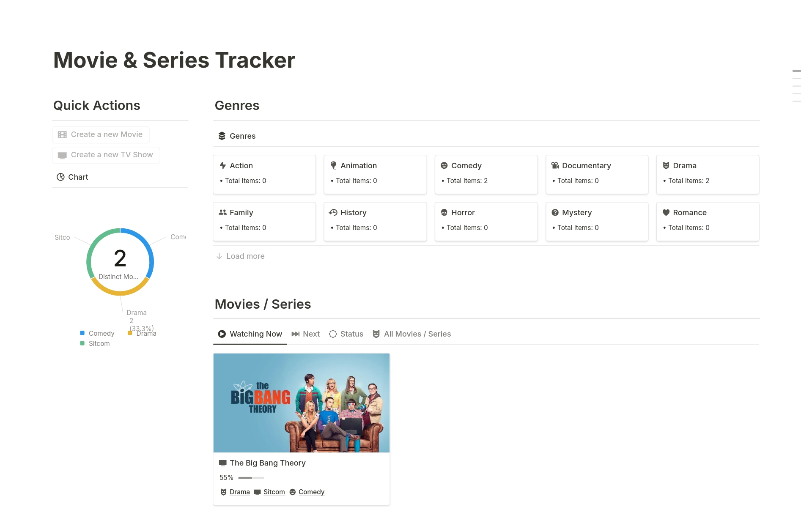Toggle Comedy in the chart legend

pos(98,333)
